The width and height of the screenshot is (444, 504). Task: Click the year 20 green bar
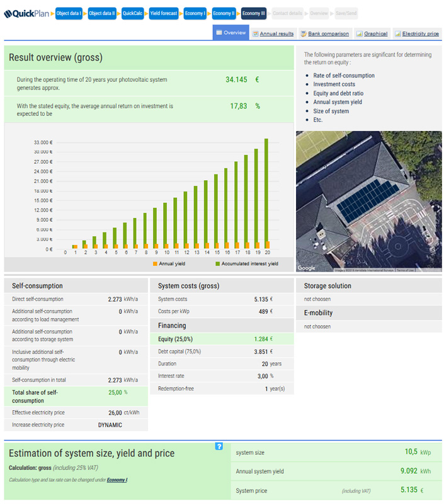point(266,193)
